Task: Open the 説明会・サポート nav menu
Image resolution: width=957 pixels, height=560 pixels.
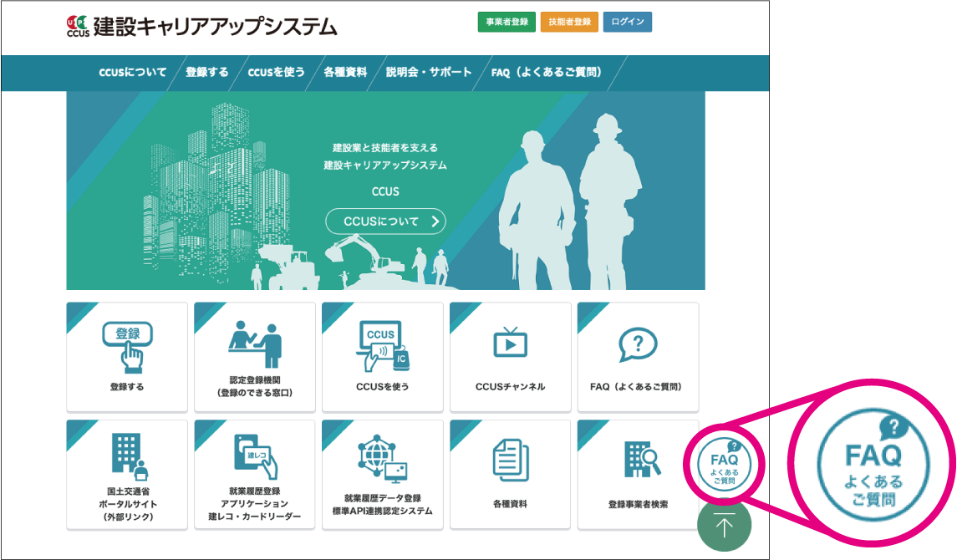Action: 429,72
